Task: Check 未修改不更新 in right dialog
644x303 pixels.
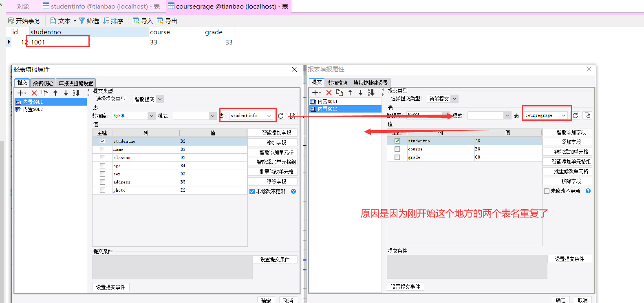Action: tap(547, 191)
